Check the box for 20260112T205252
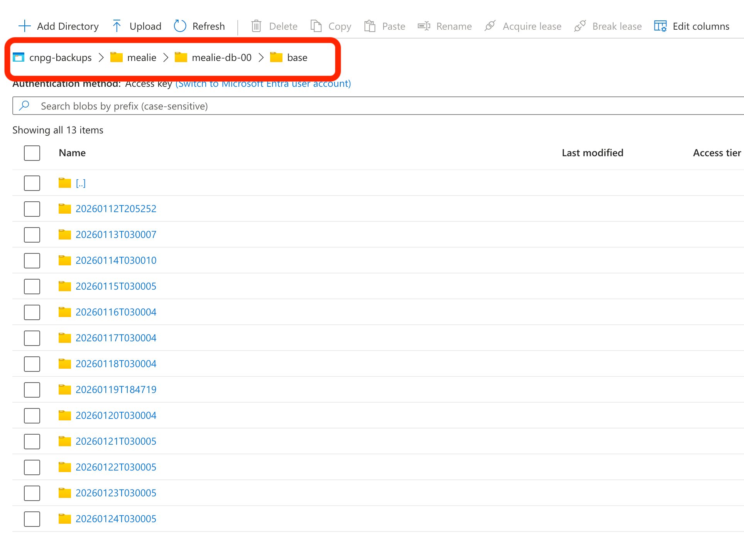Viewport: 744px width, 560px height. pos(32,209)
